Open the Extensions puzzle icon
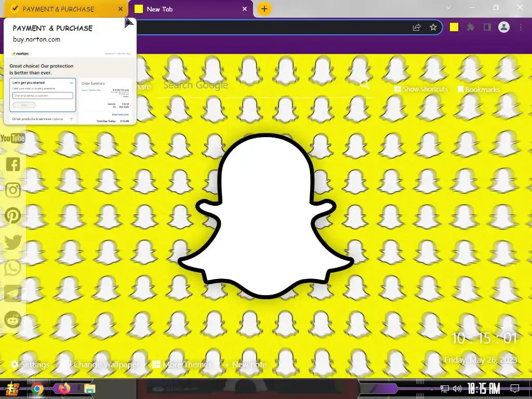 coord(470,27)
